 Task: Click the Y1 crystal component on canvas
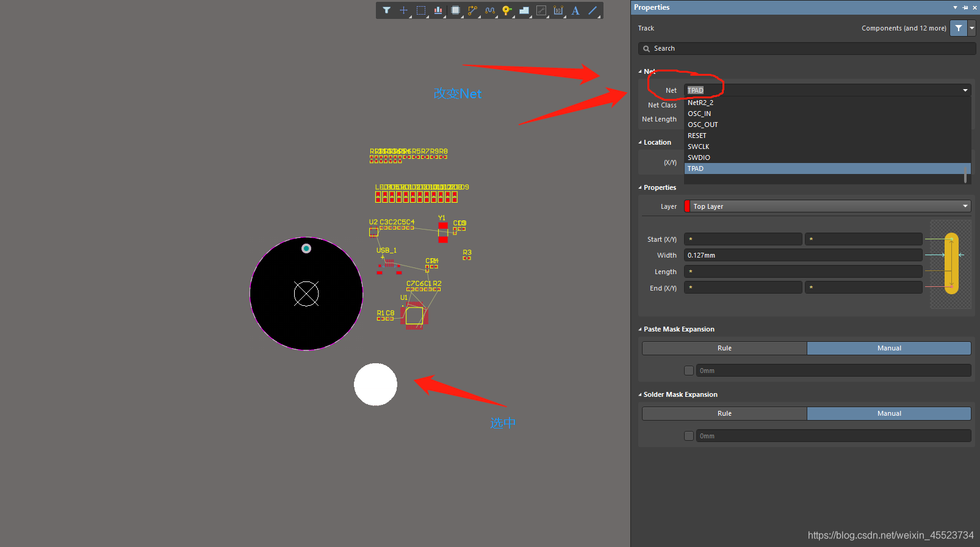(443, 232)
